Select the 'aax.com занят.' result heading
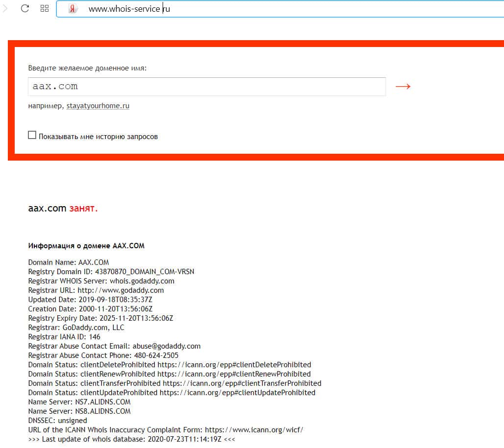504x448 pixels. click(x=63, y=208)
